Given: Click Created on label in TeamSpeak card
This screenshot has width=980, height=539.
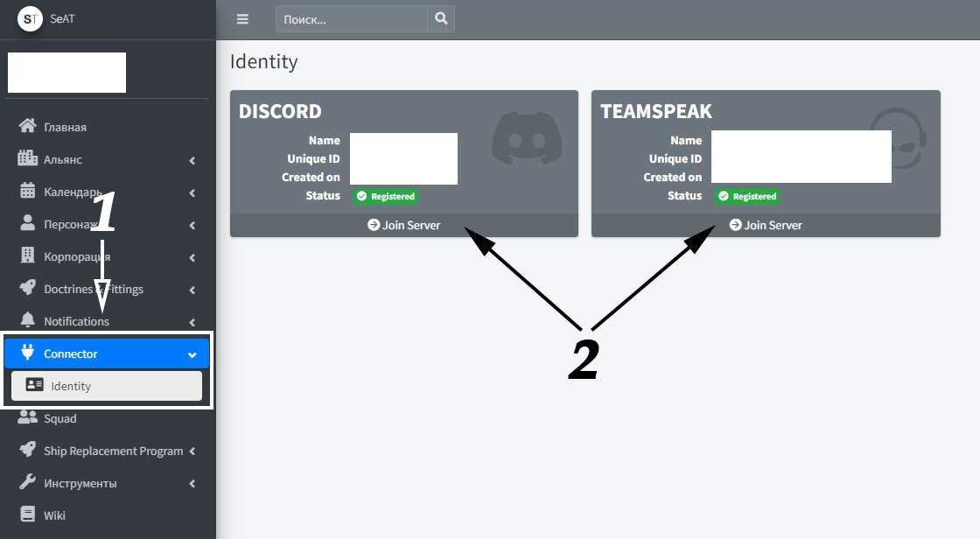Looking at the screenshot, I should click(673, 177).
